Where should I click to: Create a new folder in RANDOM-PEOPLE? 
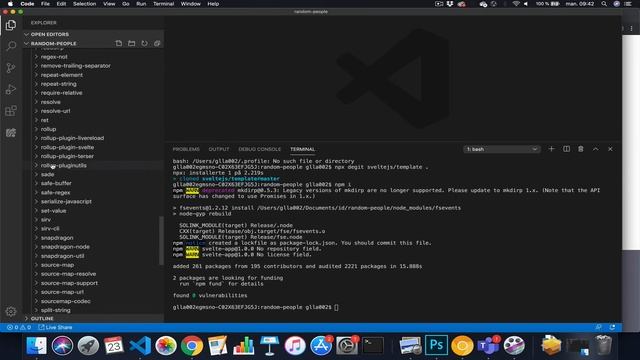[x=131, y=43]
